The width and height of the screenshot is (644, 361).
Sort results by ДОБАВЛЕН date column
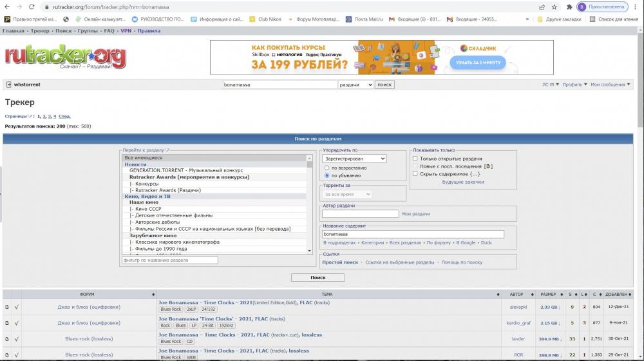point(618,295)
